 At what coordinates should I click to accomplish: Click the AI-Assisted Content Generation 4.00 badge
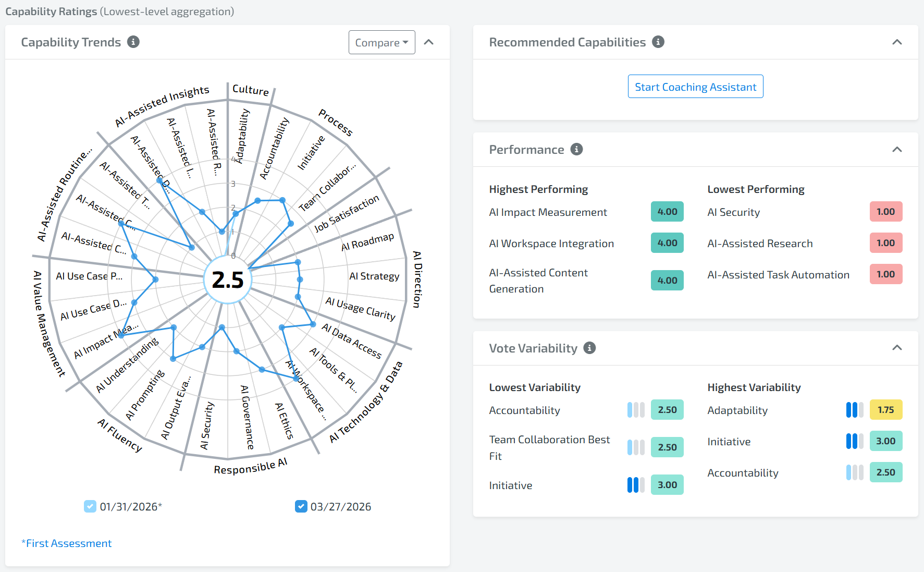(667, 281)
